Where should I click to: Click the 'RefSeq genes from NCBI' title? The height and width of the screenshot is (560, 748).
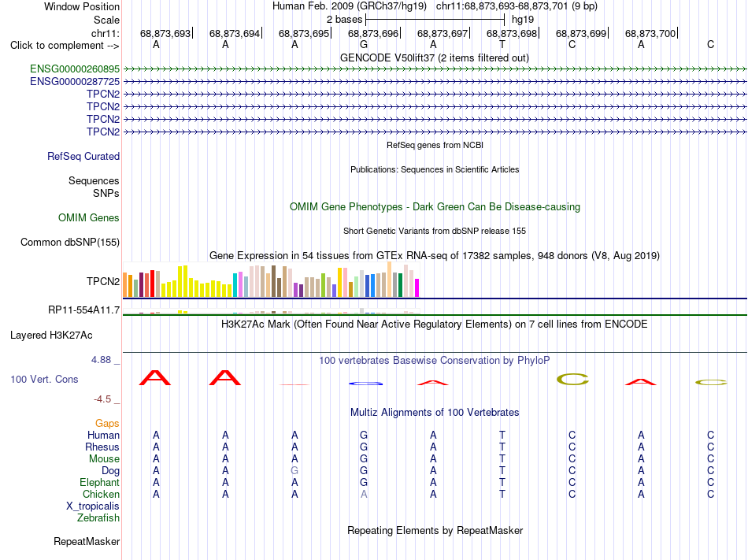coord(435,145)
